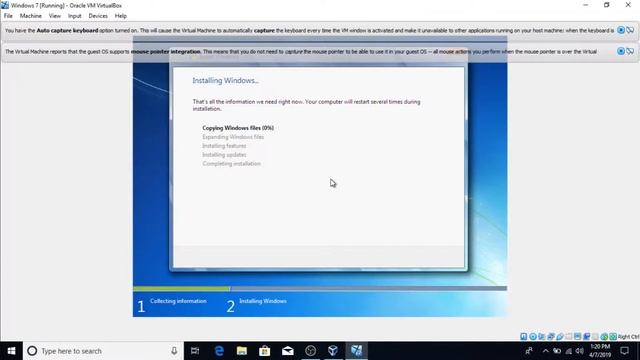Image resolution: width=640 pixels, height=360 pixels.
Task: Click the Right Ctrl host key indicator
Action: pyautogui.click(x=628, y=336)
